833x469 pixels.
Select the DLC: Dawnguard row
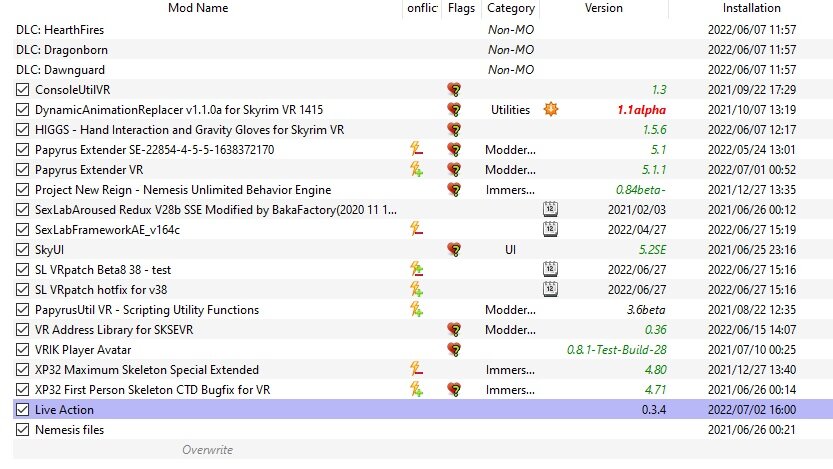coord(423,70)
